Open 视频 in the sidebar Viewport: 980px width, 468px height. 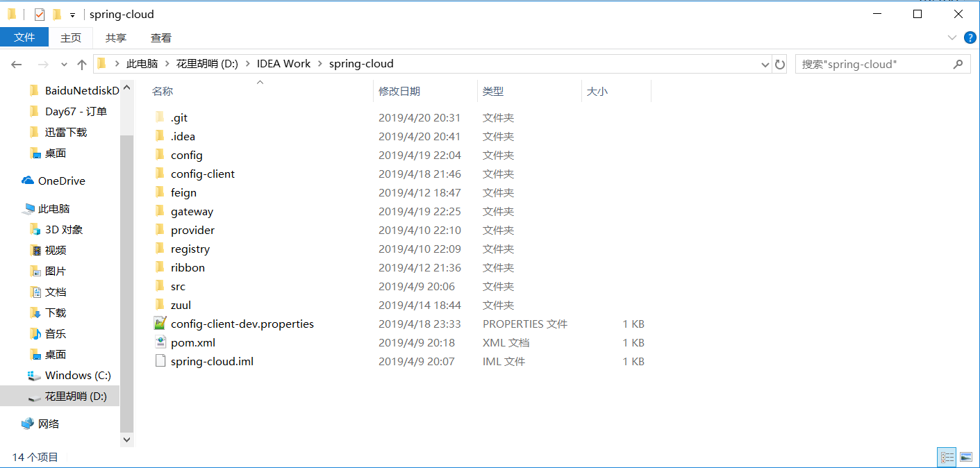pos(49,251)
